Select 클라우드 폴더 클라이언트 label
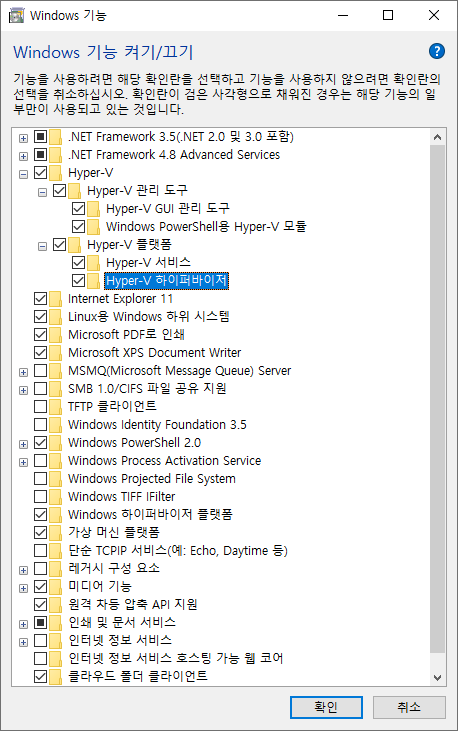Image resolution: width=458 pixels, height=731 pixels. click(138, 676)
